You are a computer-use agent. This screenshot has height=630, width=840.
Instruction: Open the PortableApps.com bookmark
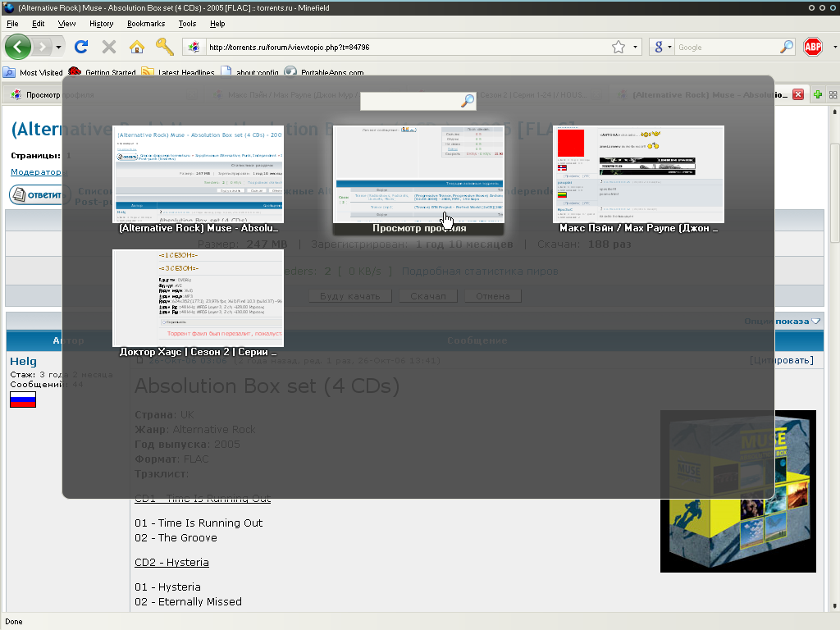coord(324,72)
